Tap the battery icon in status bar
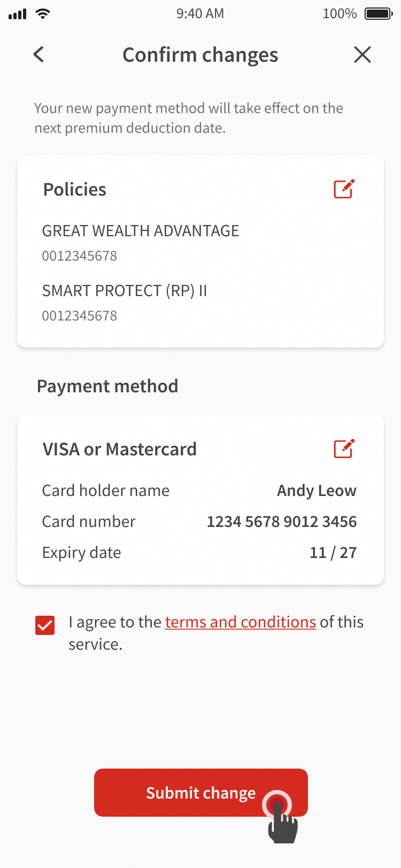 tap(379, 14)
